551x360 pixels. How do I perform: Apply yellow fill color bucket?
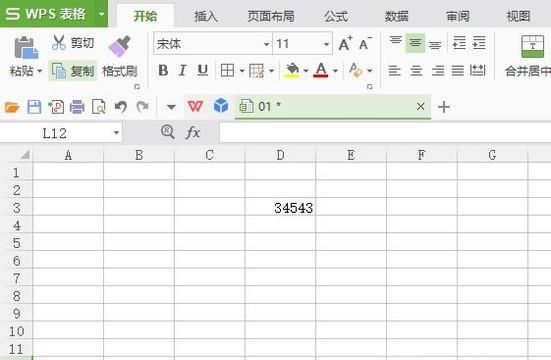[x=292, y=71]
